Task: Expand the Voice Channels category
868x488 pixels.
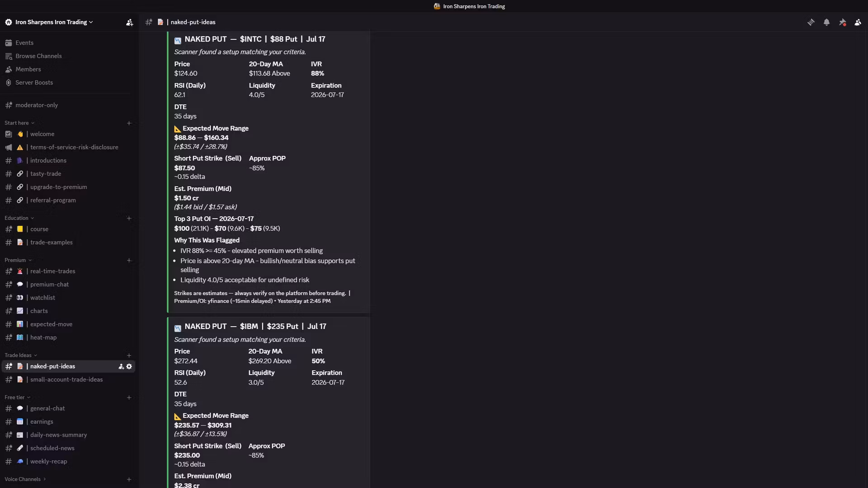Action: click(x=25, y=479)
